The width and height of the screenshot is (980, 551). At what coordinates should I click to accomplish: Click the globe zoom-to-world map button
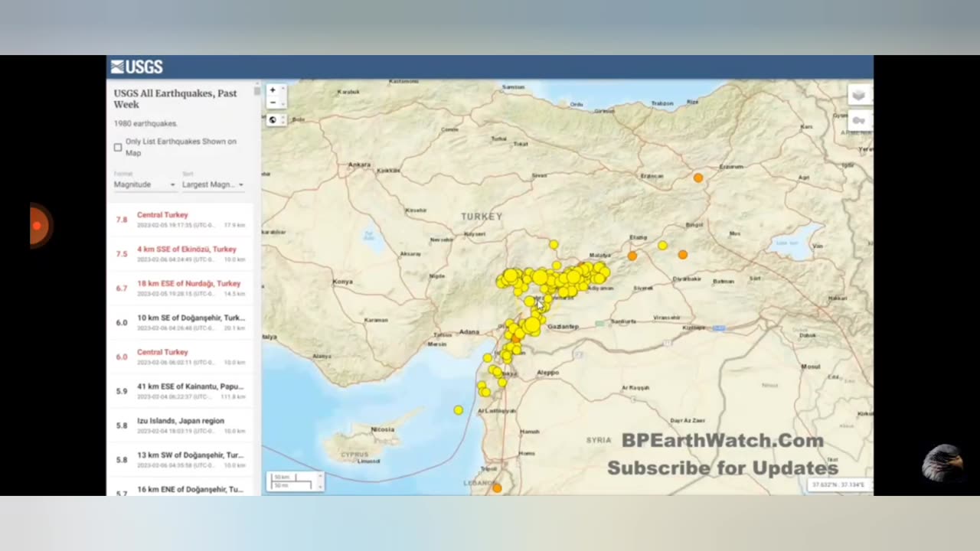[272, 119]
